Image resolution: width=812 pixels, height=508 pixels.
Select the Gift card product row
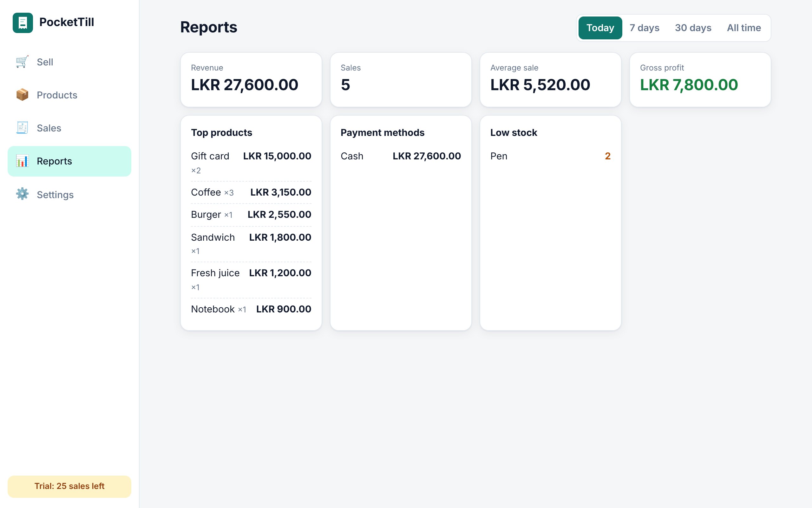pyautogui.click(x=251, y=163)
